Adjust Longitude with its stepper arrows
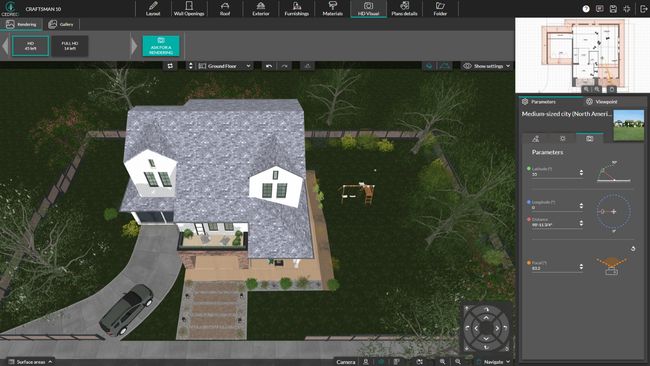The width and height of the screenshot is (650, 366). coord(581,206)
